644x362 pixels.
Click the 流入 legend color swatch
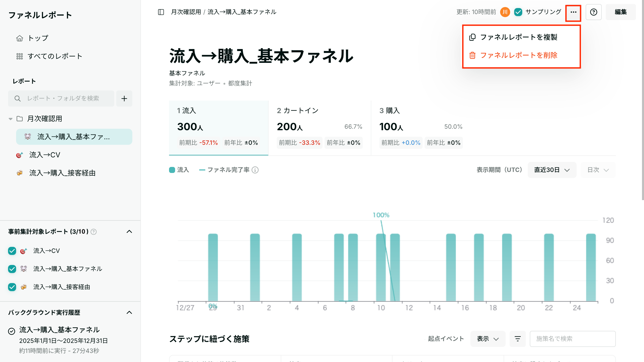click(172, 170)
